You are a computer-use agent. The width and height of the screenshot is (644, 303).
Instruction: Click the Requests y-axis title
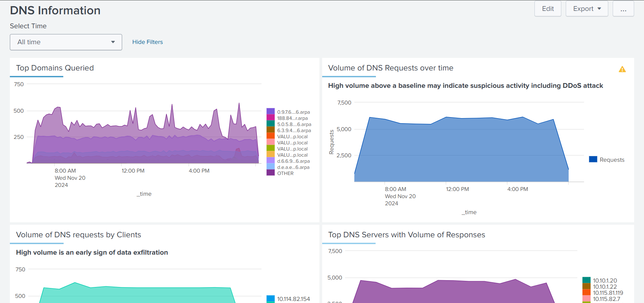pos(331,142)
